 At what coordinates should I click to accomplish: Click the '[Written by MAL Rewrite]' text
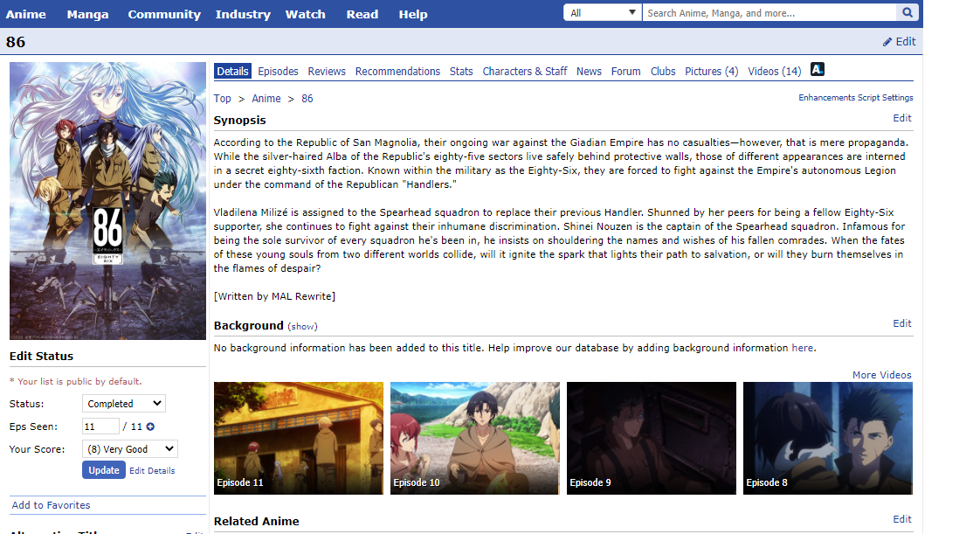(274, 296)
